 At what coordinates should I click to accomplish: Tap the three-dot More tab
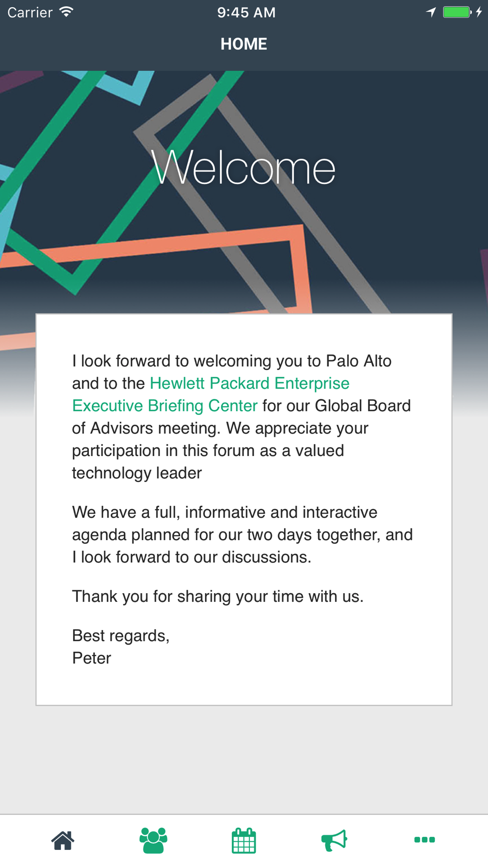pos(425,840)
